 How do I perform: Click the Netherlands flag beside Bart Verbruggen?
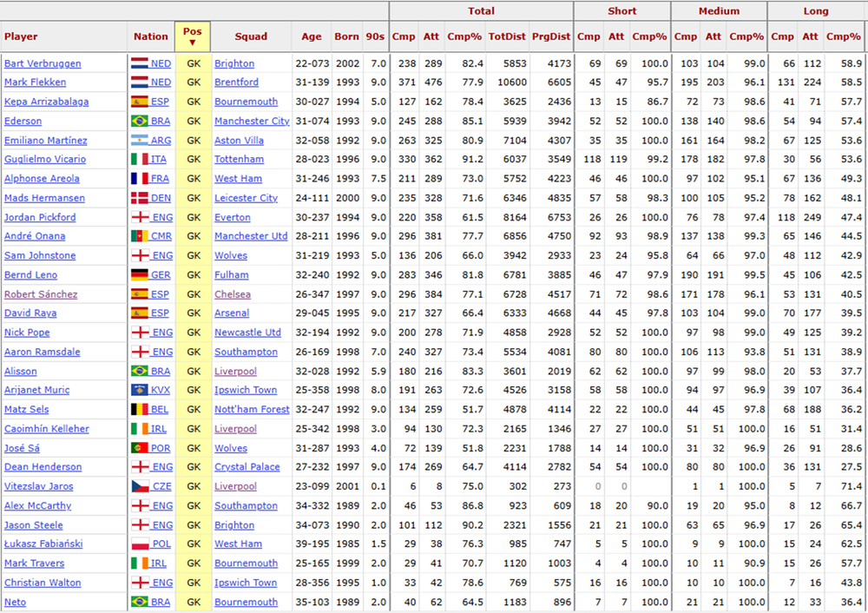140,63
